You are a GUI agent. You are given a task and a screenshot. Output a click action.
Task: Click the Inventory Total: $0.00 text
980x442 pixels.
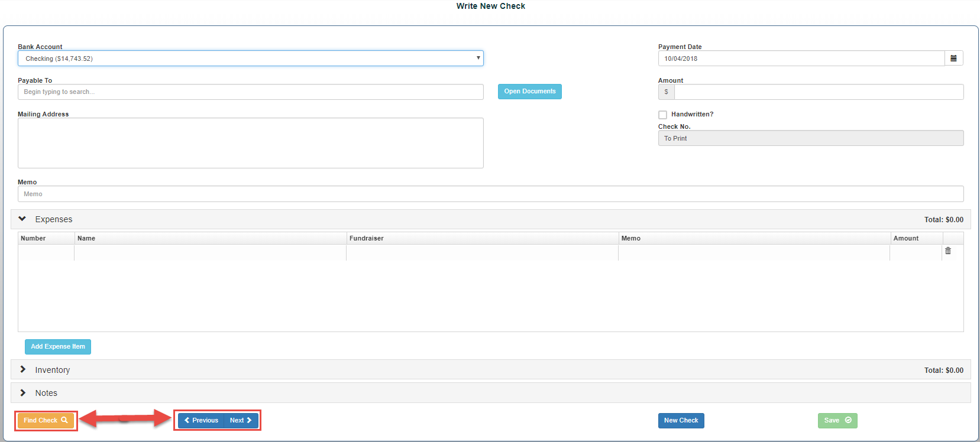944,370
